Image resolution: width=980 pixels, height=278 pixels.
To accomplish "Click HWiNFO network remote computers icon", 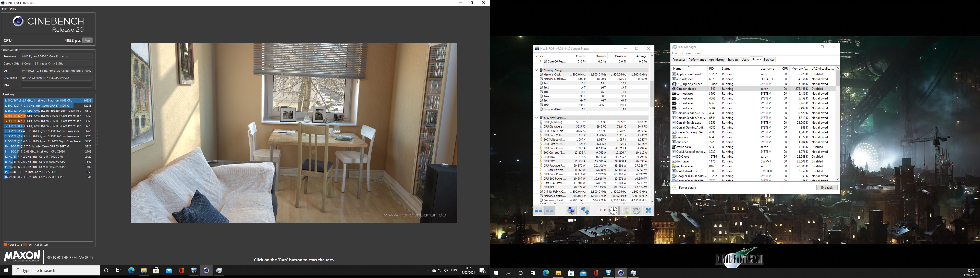I will (x=585, y=211).
